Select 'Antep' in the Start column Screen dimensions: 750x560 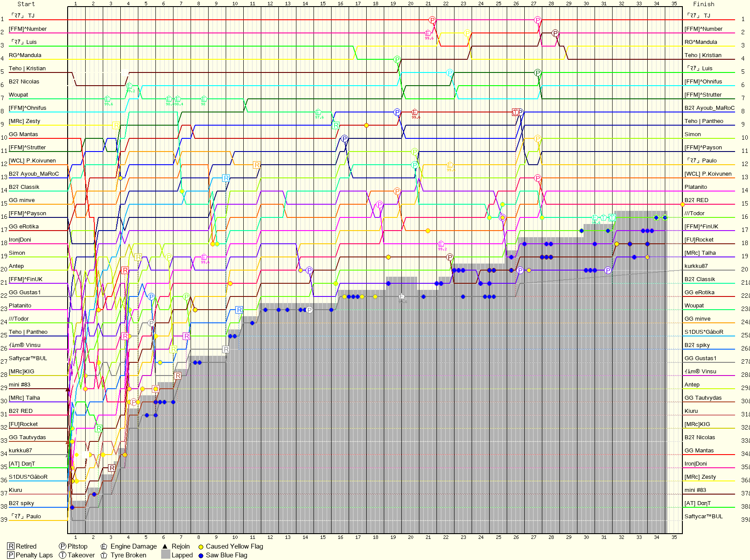[x=16, y=266]
